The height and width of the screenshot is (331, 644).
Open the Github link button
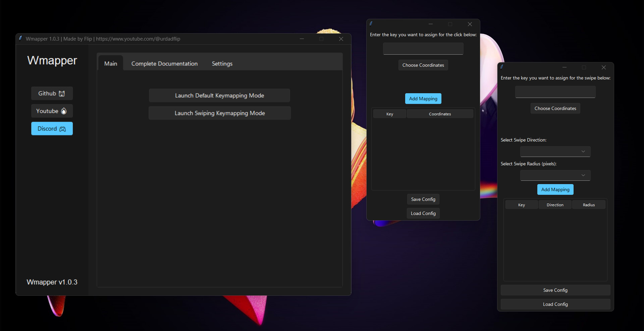pyautogui.click(x=52, y=94)
